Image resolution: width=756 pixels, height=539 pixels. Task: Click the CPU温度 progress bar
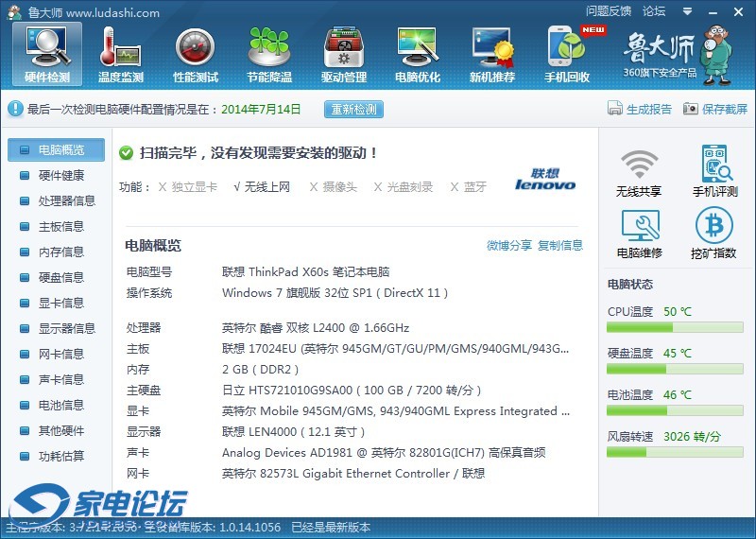tap(675, 327)
